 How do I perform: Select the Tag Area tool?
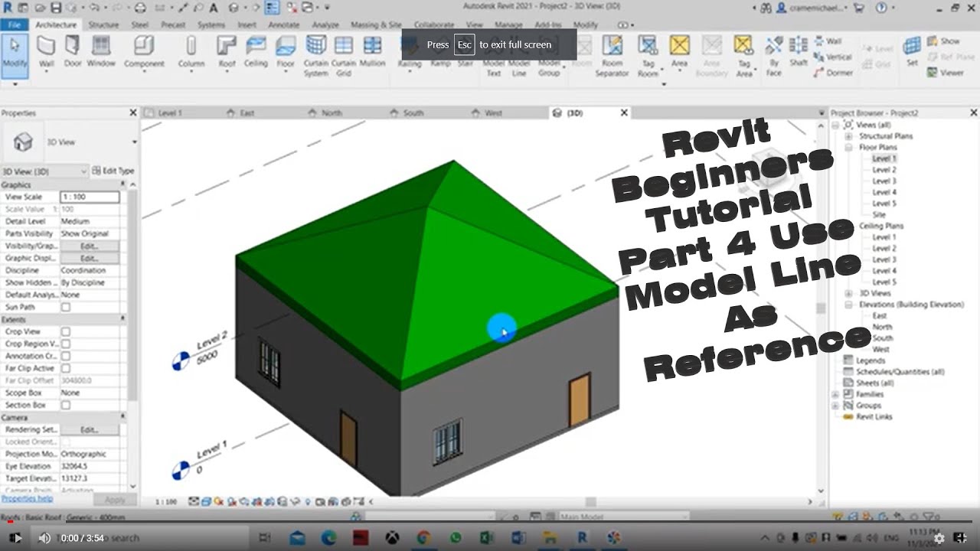[x=743, y=55]
